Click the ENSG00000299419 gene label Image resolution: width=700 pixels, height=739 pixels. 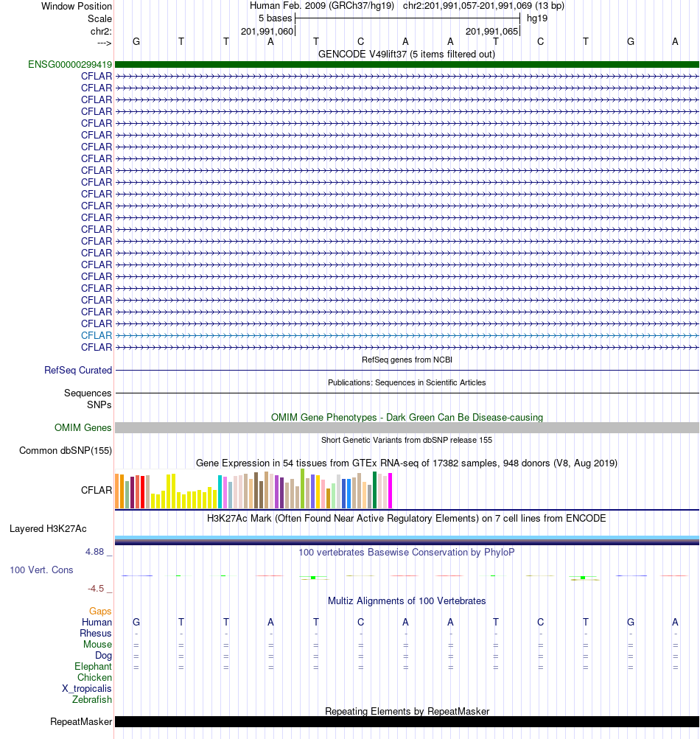pyautogui.click(x=70, y=64)
